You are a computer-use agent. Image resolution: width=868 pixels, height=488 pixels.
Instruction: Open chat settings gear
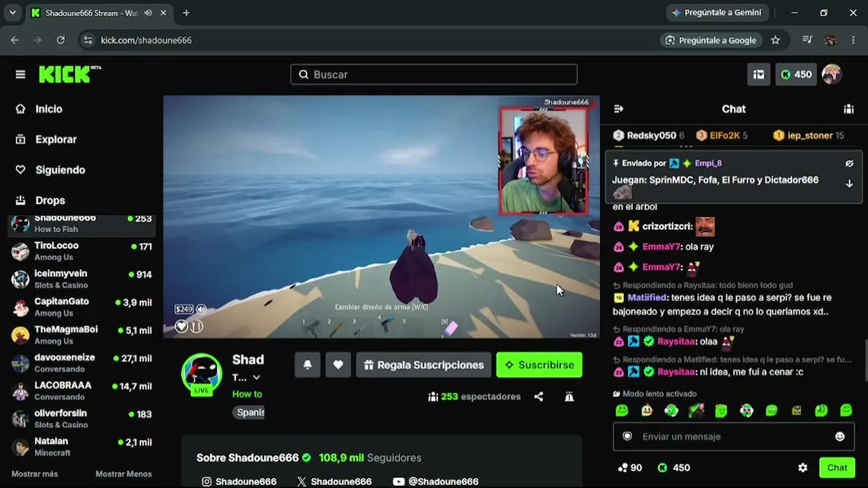803,468
